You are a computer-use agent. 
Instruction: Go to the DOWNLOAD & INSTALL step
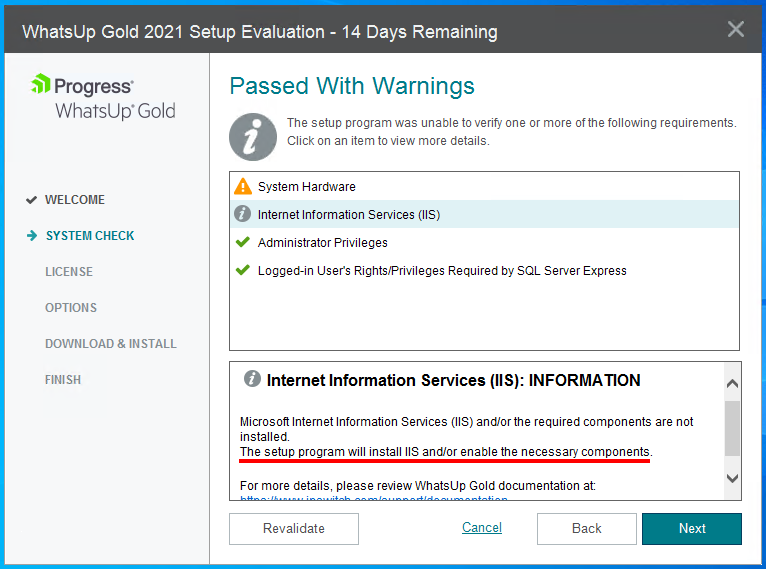pos(111,344)
